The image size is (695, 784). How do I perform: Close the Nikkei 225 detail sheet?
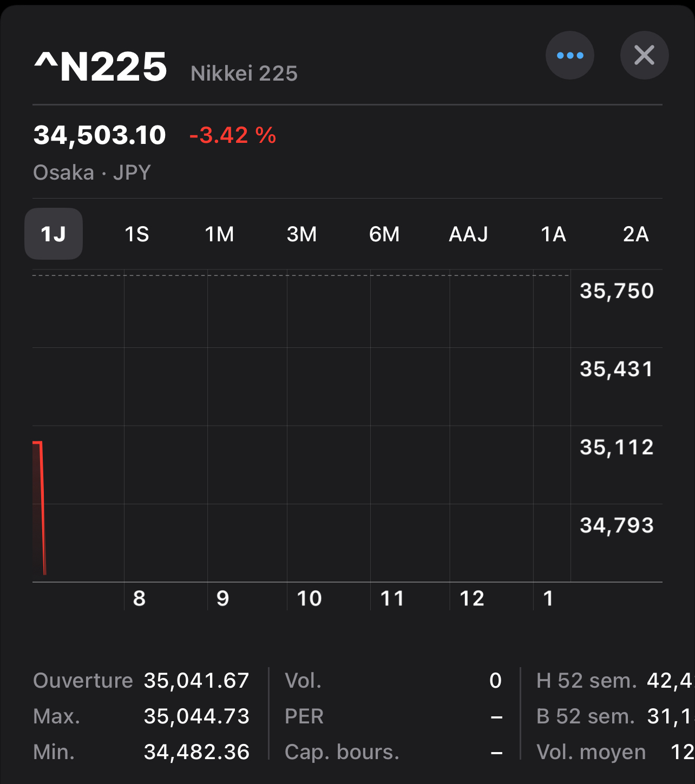pos(644,55)
